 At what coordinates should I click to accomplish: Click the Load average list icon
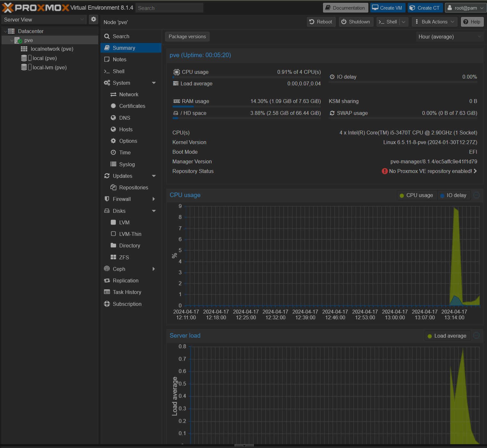pos(175,83)
